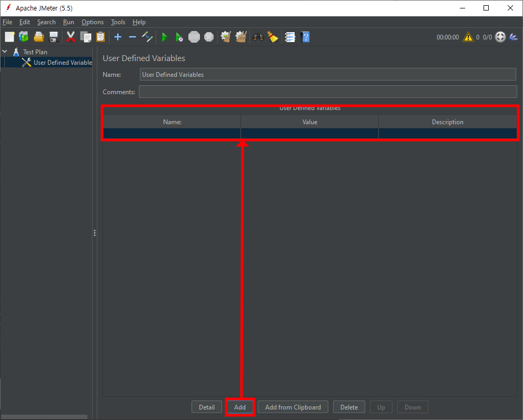Click the Delete button
Viewport: 523px width, 420px height.
coord(349,407)
